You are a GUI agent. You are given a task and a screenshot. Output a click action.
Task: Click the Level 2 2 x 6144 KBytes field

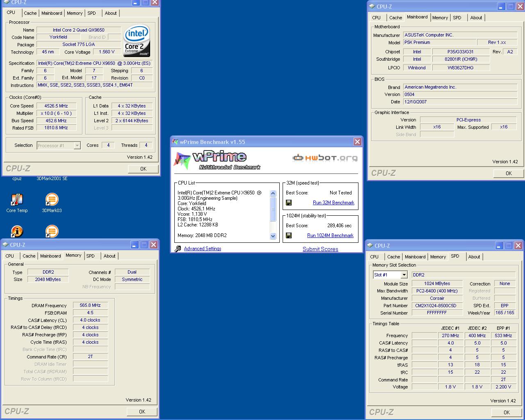[132, 121]
